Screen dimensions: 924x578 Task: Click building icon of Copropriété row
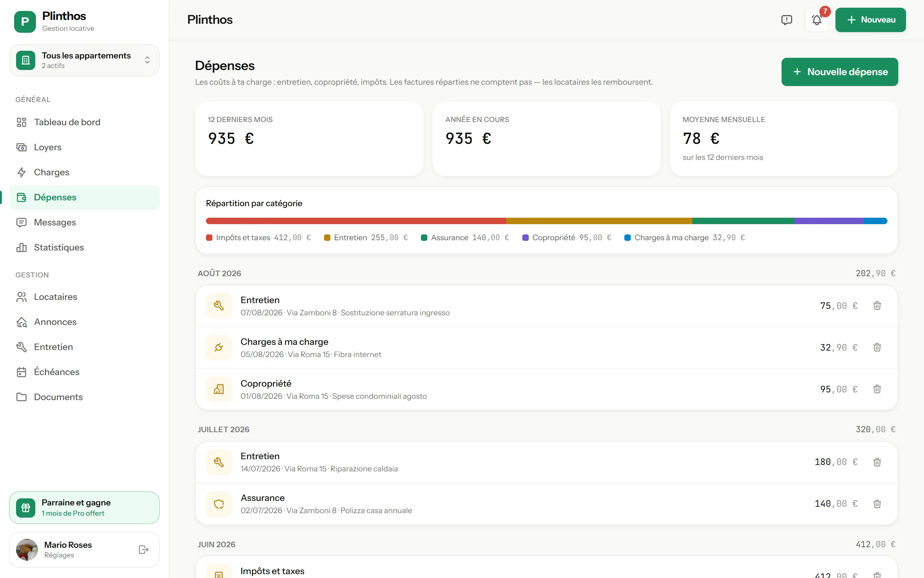point(219,389)
